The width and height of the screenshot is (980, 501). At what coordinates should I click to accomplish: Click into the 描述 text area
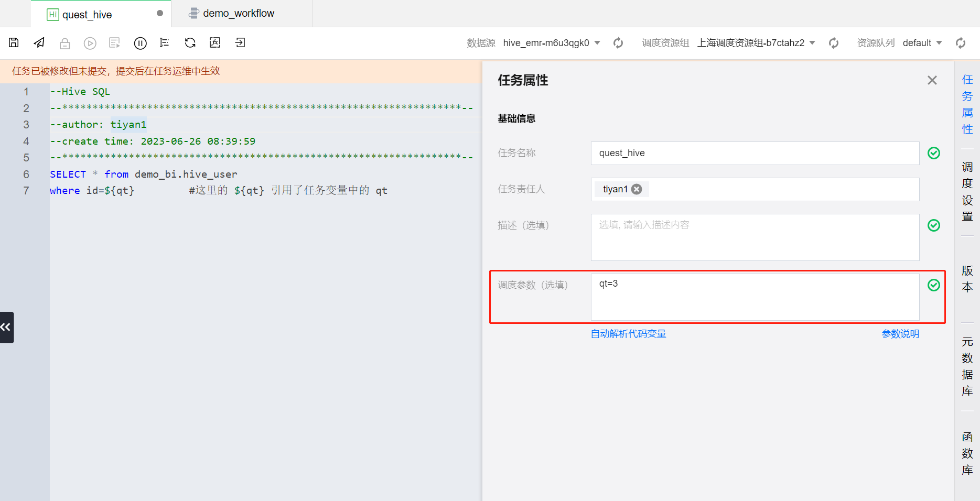click(x=755, y=237)
